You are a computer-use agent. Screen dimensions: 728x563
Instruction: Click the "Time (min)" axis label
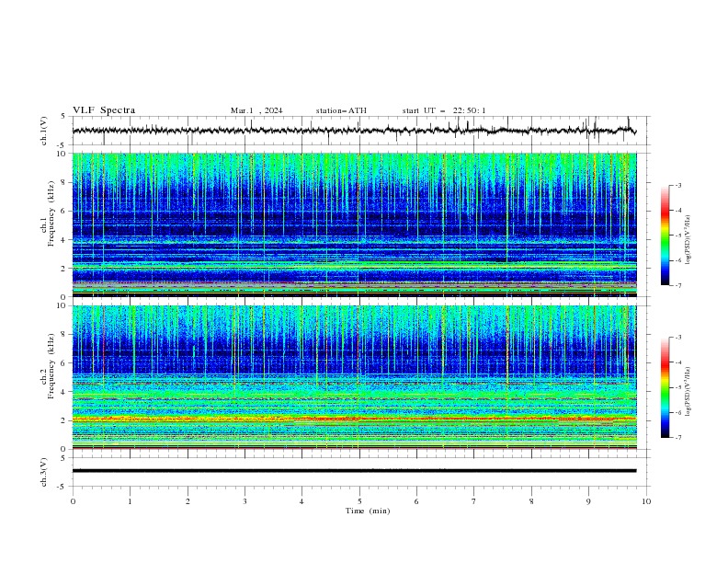coord(368,511)
